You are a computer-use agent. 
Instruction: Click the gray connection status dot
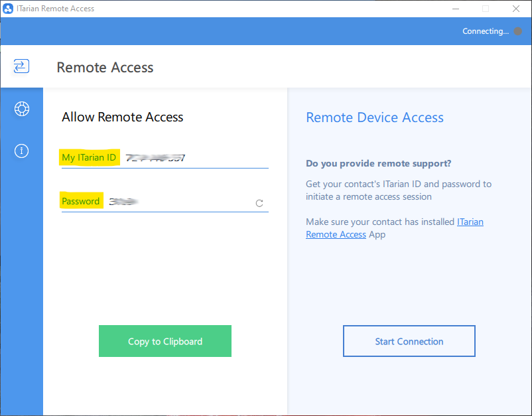click(518, 31)
